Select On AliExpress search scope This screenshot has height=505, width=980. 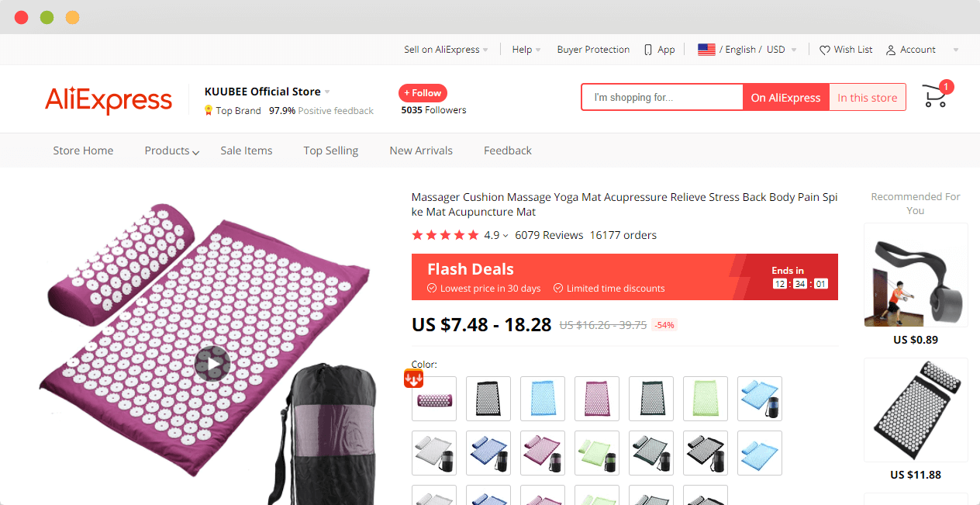[x=785, y=98]
